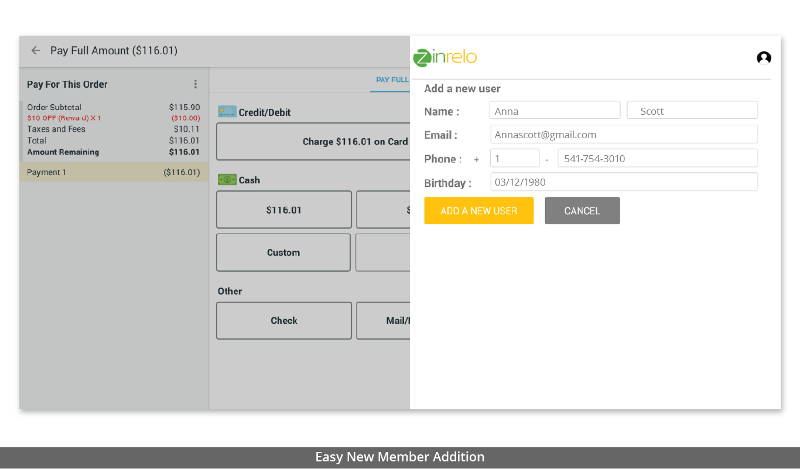Image resolution: width=800 pixels, height=469 pixels.
Task: Click the phone number field 541-754-3010
Action: pyautogui.click(x=658, y=158)
